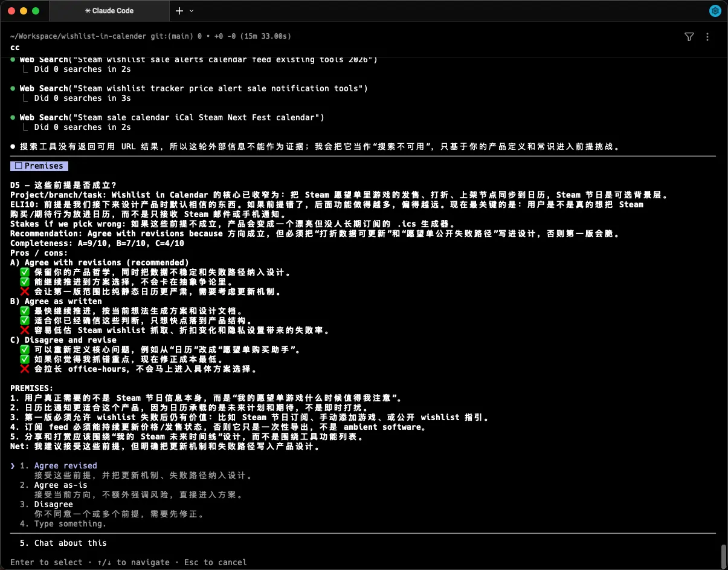
Task: Click the working directory path text
Action: pyautogui.click(x=78, y=36)
